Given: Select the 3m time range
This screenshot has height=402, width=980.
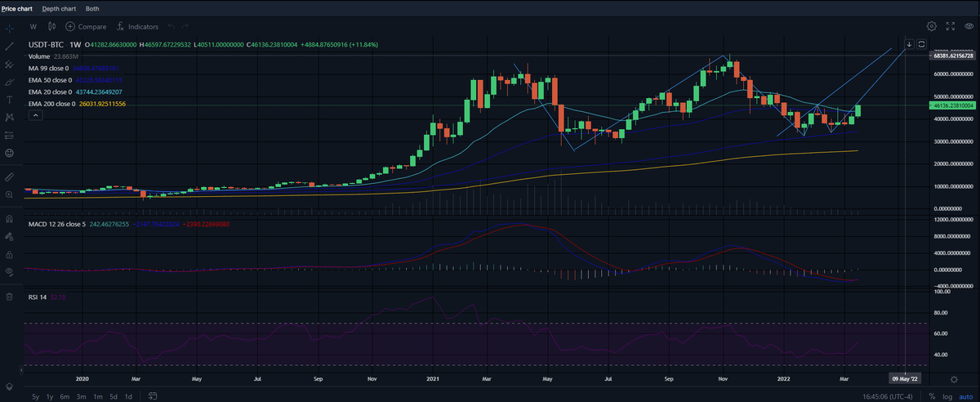Looking at the screenshot, I should pyautogui.click(x=82, y=395).
